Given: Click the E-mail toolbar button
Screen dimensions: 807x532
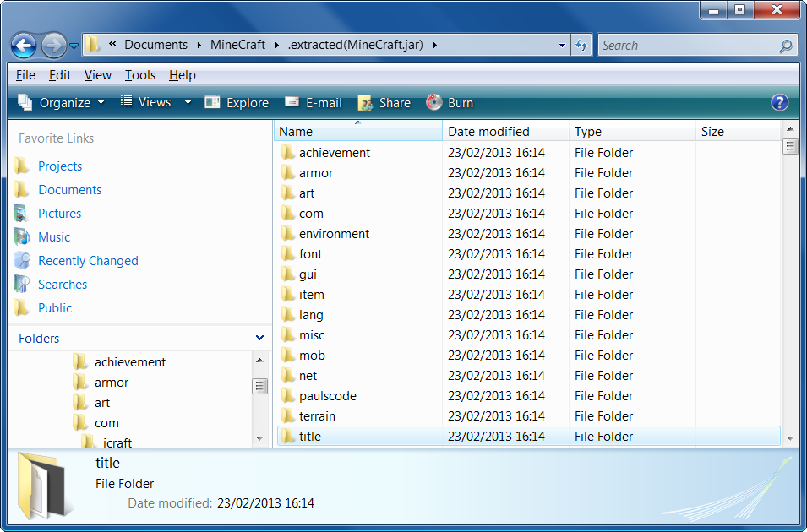Looking at the screenshot, I should pyautogui.click(x=314, y=103).
